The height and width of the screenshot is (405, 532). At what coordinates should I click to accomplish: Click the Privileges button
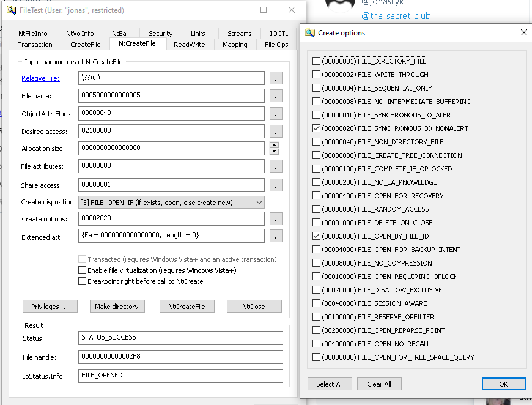pos(50,307)
